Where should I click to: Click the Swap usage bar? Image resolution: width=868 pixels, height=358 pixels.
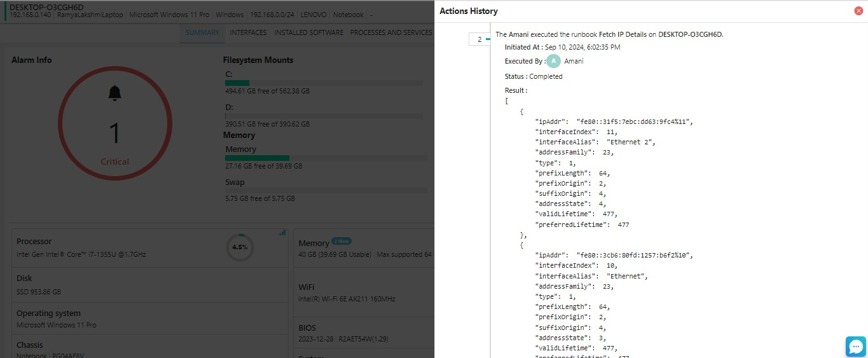[x=326, y=190]
